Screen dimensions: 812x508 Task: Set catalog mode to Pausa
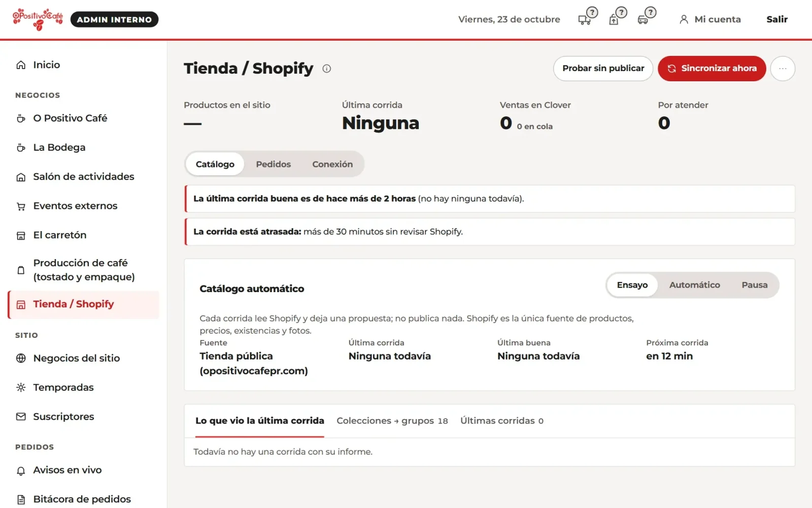click(754, 285)
